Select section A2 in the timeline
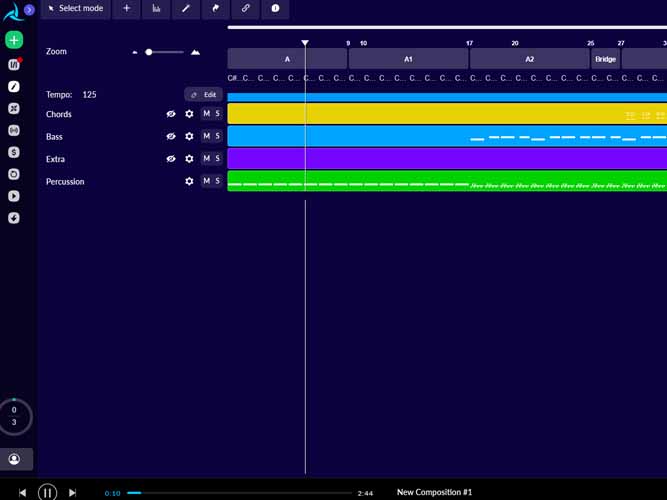This screenshot has height=500, width=667. click(530, 59)
